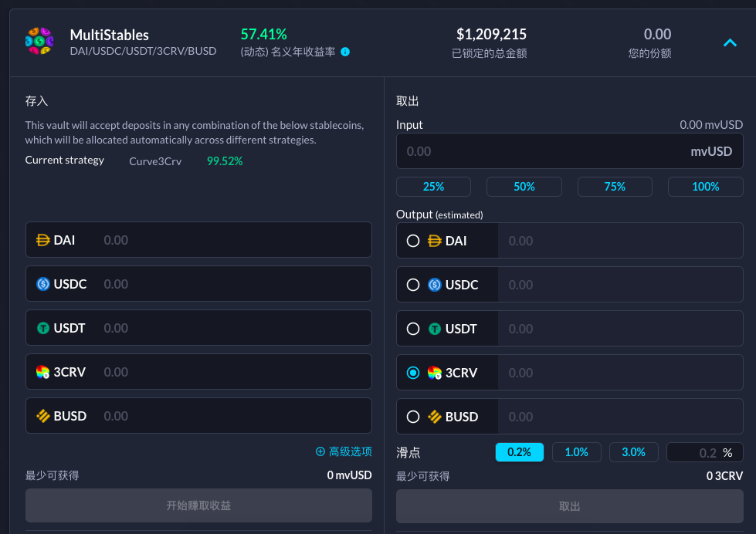Click the 0 3CRV minimum received value
Screen dimensions: 756x534
724,476
